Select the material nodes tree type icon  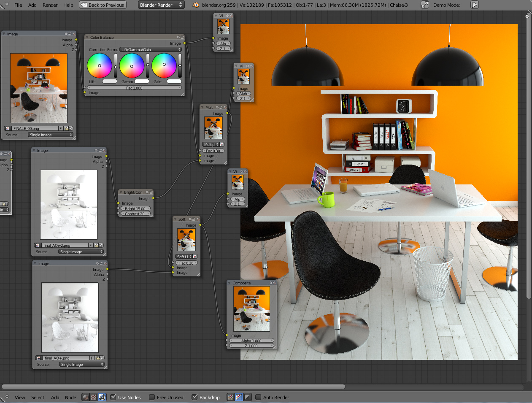pos(86,397)
